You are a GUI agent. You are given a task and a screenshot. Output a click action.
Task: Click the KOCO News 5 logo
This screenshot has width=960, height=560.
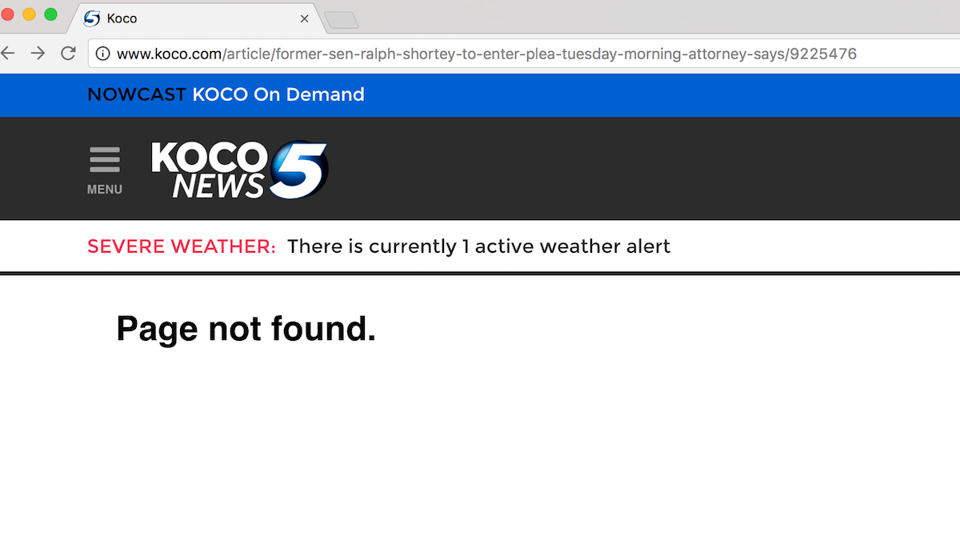coord(240,170)
